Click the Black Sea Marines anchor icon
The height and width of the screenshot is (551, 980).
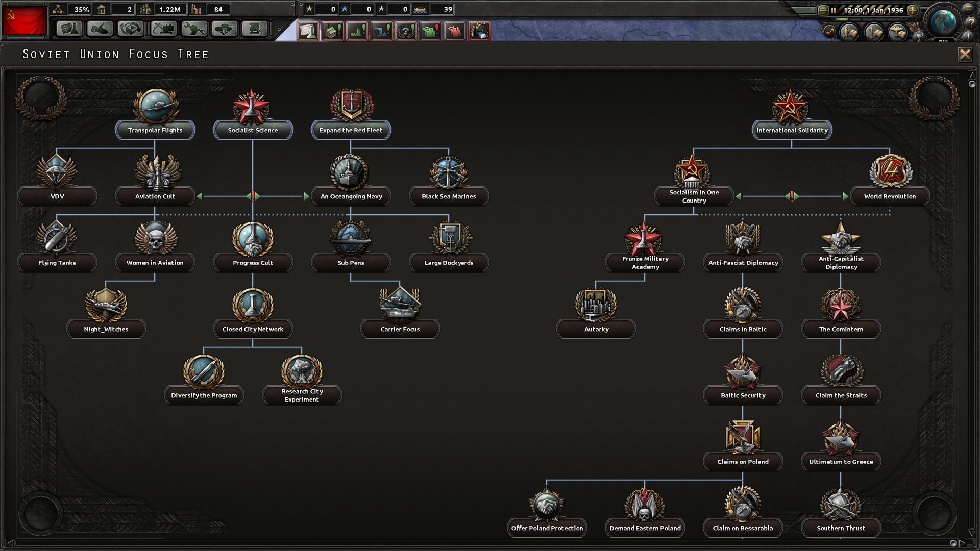point(449,171)
